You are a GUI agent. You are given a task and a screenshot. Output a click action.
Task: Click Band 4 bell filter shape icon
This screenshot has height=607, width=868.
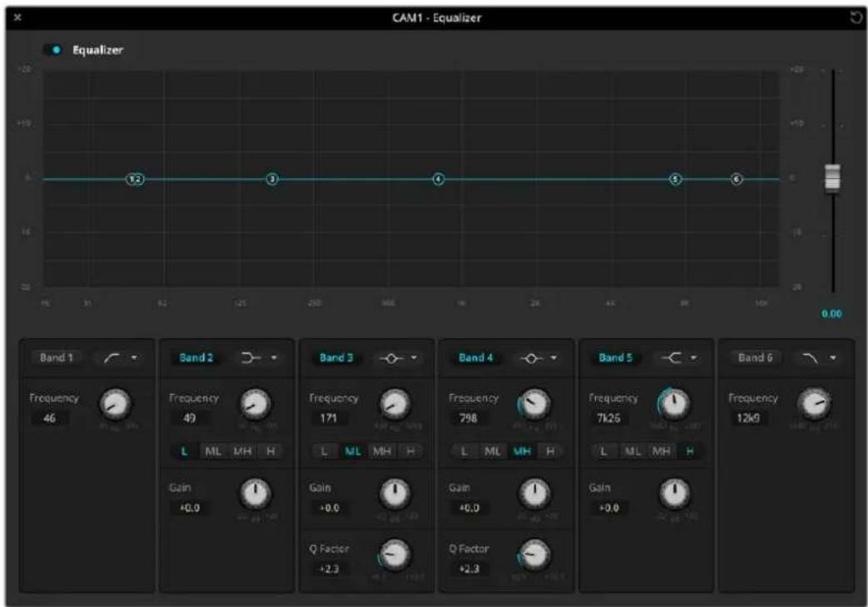(x=530, y=358)
